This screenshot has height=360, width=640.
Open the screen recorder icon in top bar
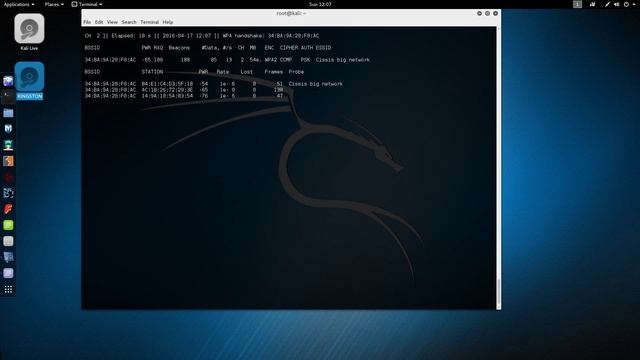pos(593,4)
